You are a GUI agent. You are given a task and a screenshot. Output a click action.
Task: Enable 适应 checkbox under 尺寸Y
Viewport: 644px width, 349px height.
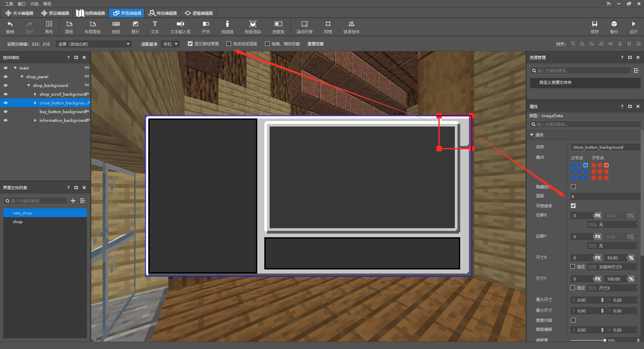tap(573, 288)
